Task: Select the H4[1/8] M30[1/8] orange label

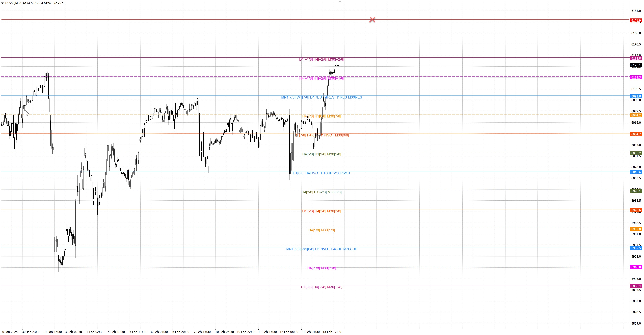Action: (x=321, y=230)
